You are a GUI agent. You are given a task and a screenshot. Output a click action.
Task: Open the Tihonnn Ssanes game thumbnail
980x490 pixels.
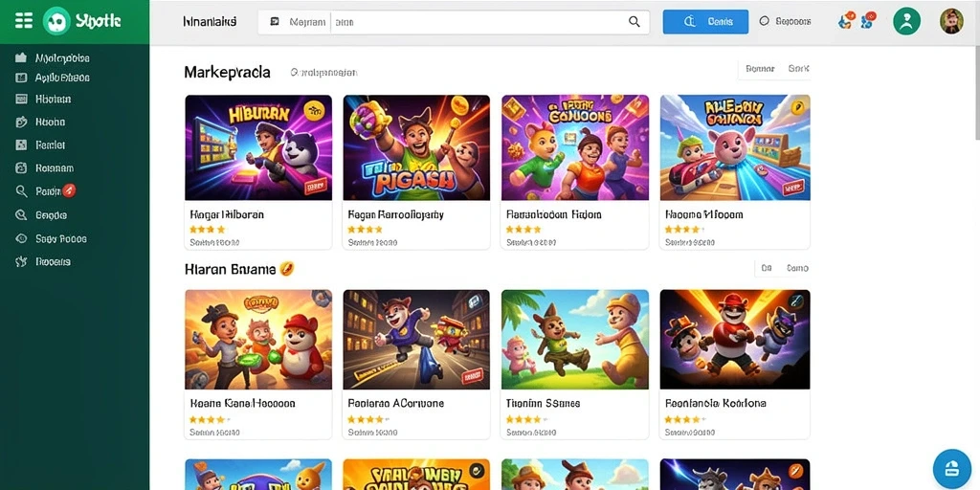click(575, 340)
